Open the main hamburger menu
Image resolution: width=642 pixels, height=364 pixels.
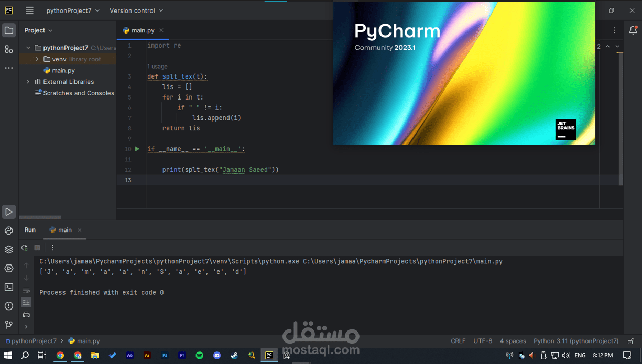(29, 10)
